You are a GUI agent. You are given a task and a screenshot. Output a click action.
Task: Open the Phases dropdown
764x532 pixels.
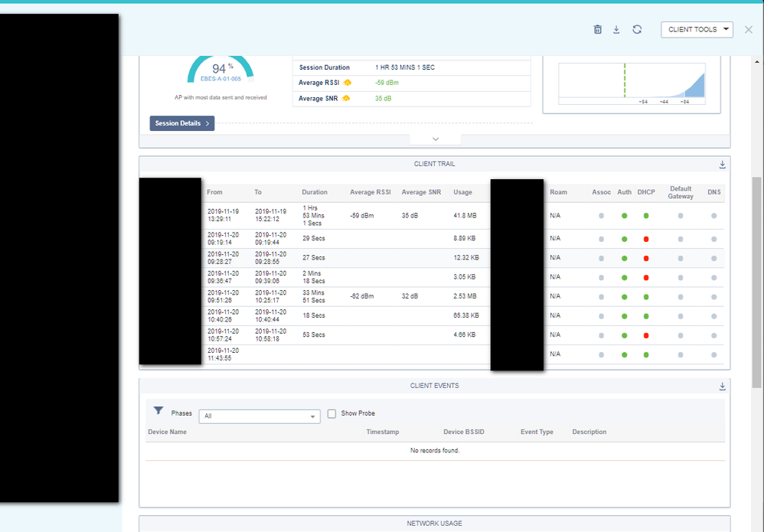[260, 416]
